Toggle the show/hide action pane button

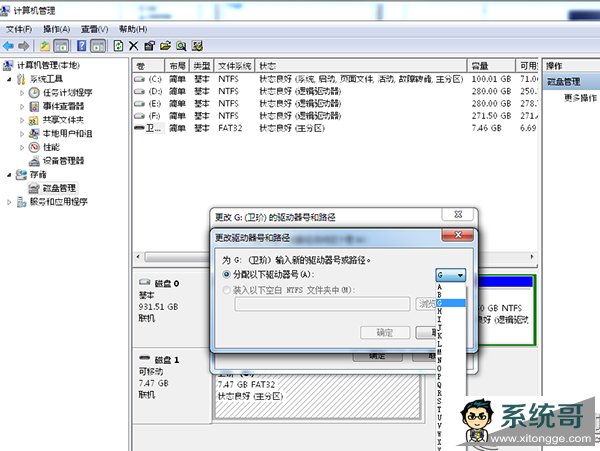98,46
